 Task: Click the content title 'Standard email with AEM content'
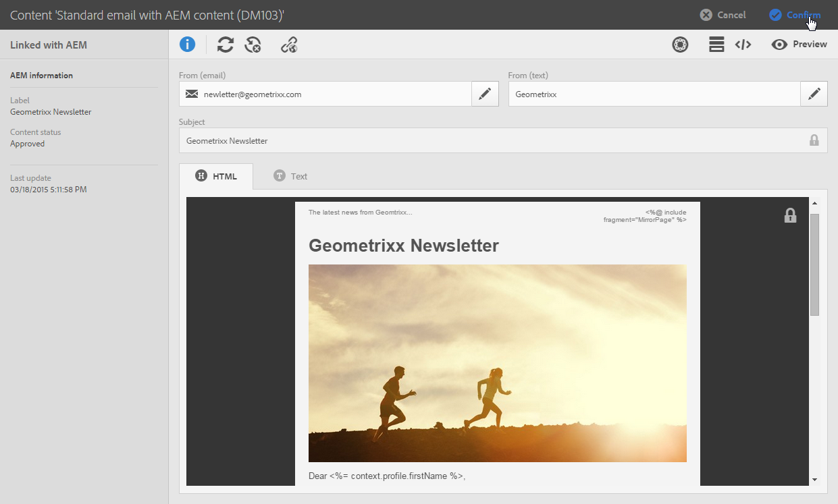coord(147,15)
